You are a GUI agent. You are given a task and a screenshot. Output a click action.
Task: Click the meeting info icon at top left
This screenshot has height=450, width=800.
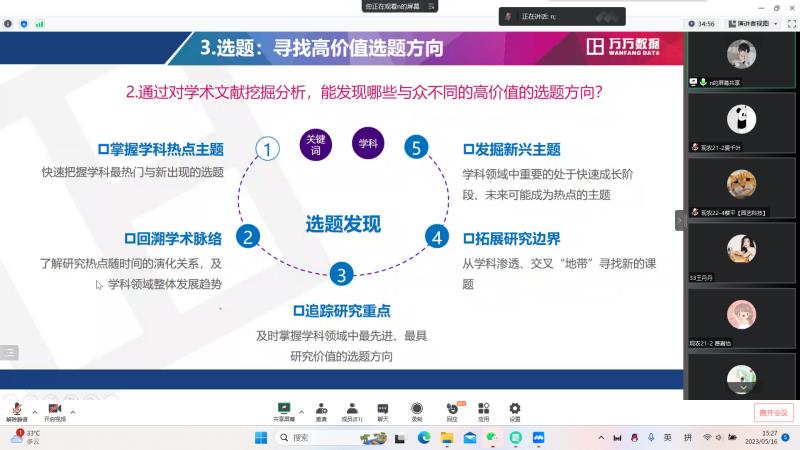[8, 23]
